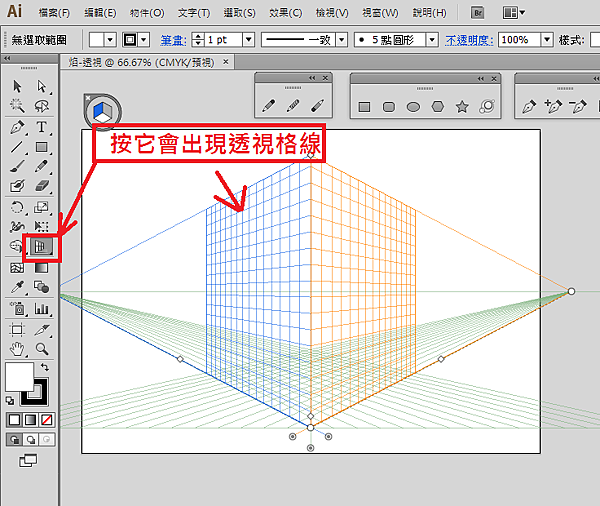The image size is (600, 506).
Task: Open the 物件(O) menu
Action: click(147, 13)
